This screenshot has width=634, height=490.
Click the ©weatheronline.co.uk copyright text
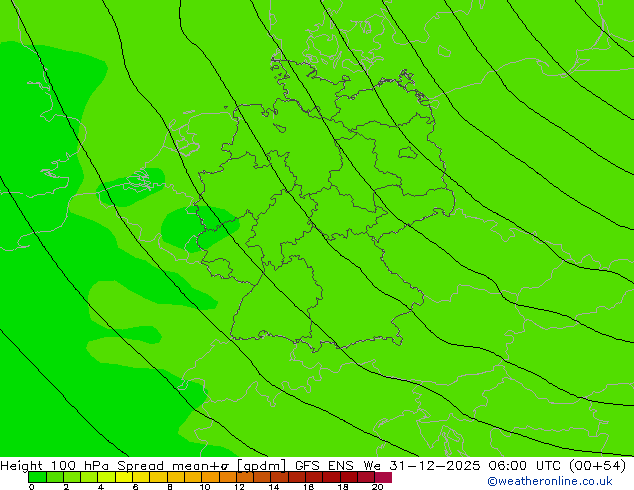(550, 481)
